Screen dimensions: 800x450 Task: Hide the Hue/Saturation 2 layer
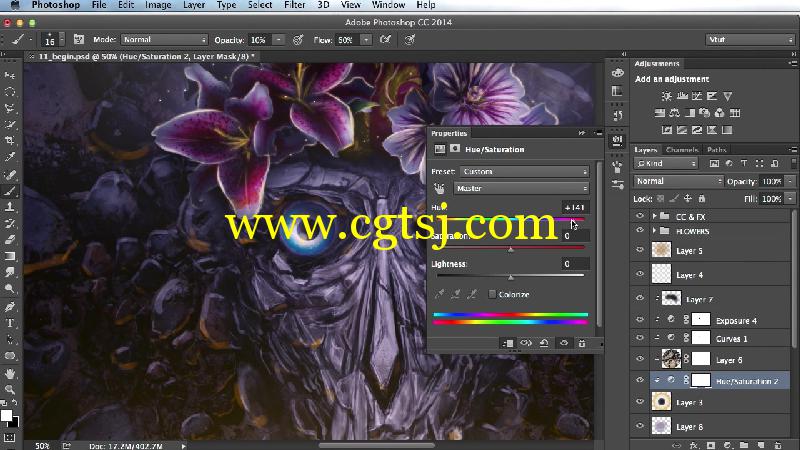point(640,380)
